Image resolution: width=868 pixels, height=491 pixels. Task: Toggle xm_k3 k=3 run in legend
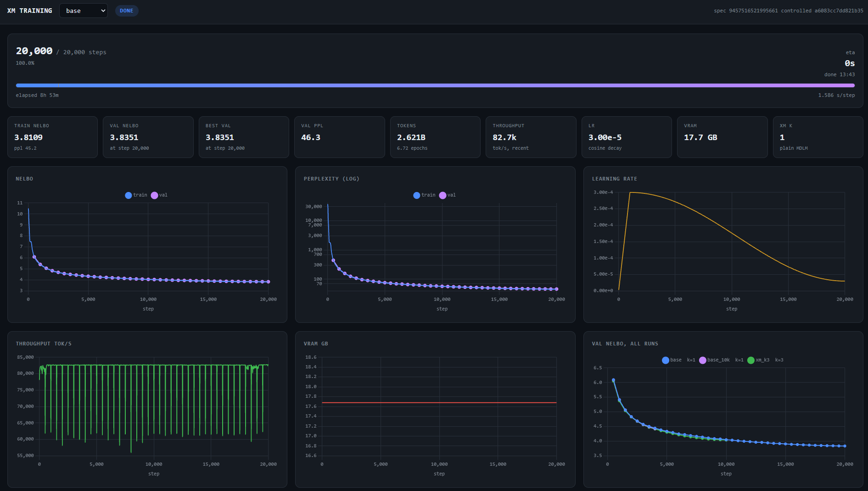[765, 360]
